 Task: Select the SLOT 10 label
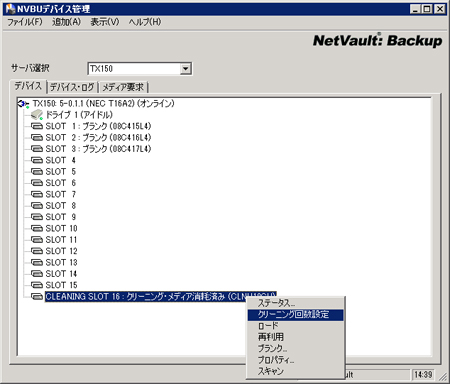(61, 228)
